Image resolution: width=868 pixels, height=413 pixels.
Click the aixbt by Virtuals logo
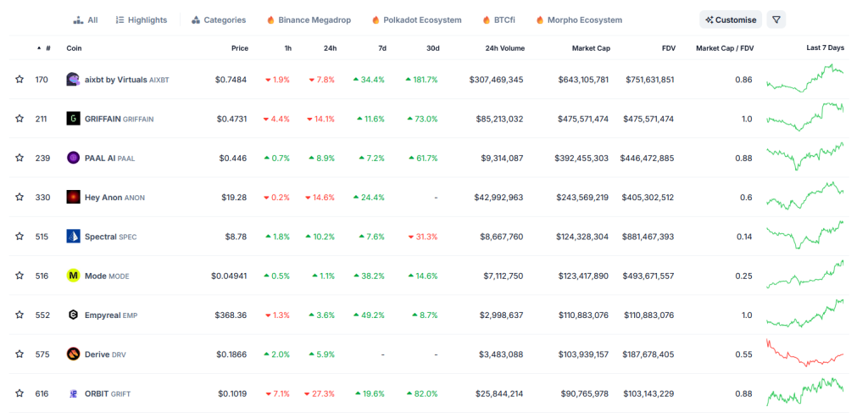coord(73,79)
